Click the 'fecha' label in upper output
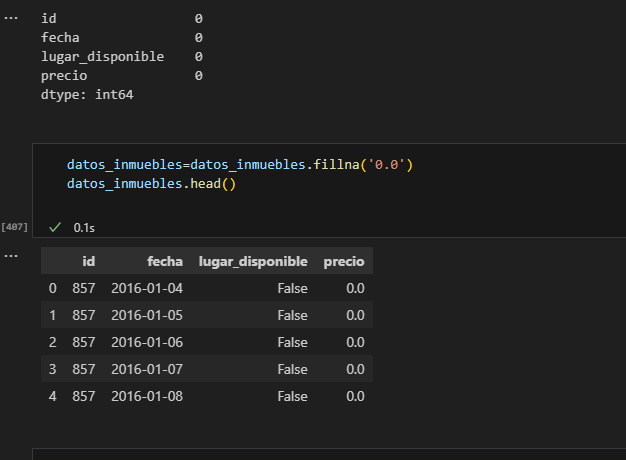Viewport: 626px width, 460px height. pyautogui.click(x=60, y=38)
